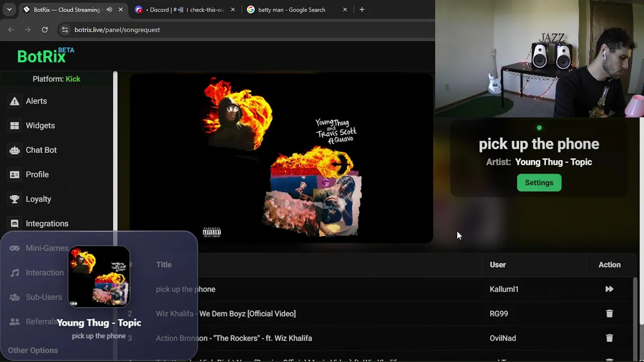Open Chat Bot via its robot icon
The image size is (644, 362).
click(x=15, y=150)
